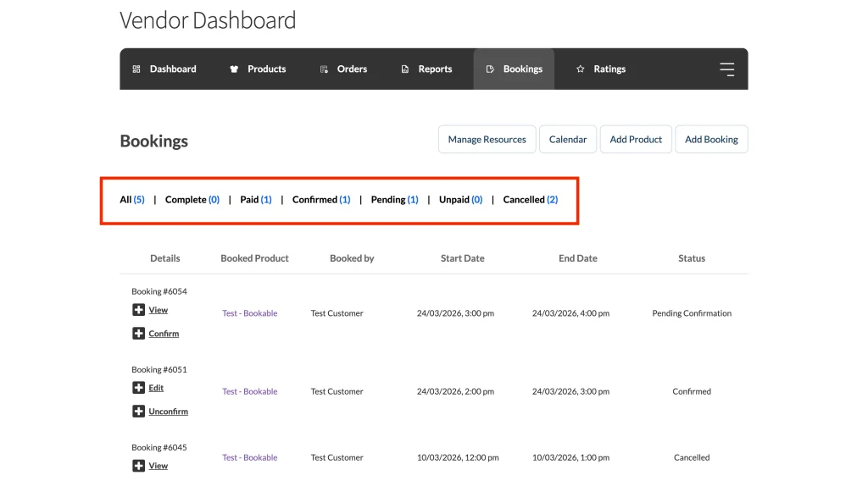This screenshot has width=868, height=492.
Task: Open the hamburger menu icon
Action: (x=726, y=69)
